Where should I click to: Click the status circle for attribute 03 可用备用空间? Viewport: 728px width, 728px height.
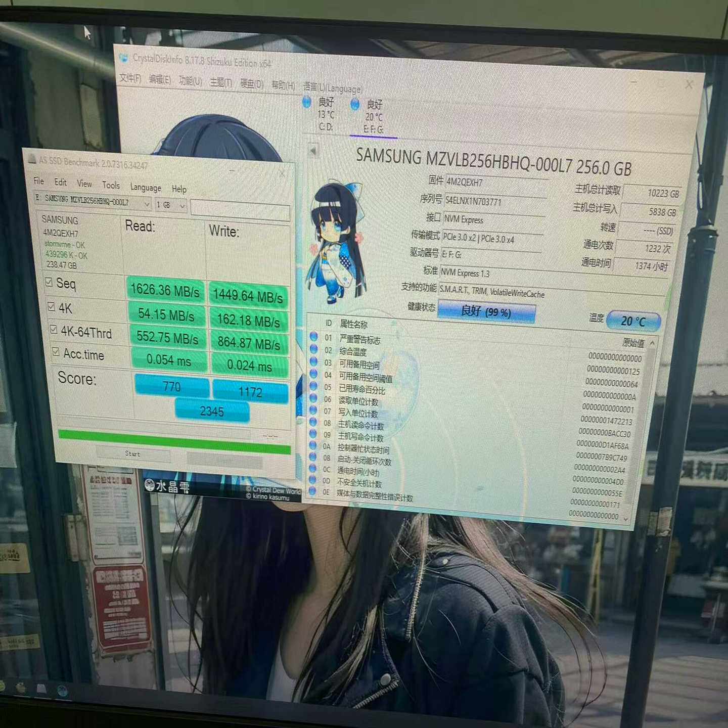click(313, 361)
